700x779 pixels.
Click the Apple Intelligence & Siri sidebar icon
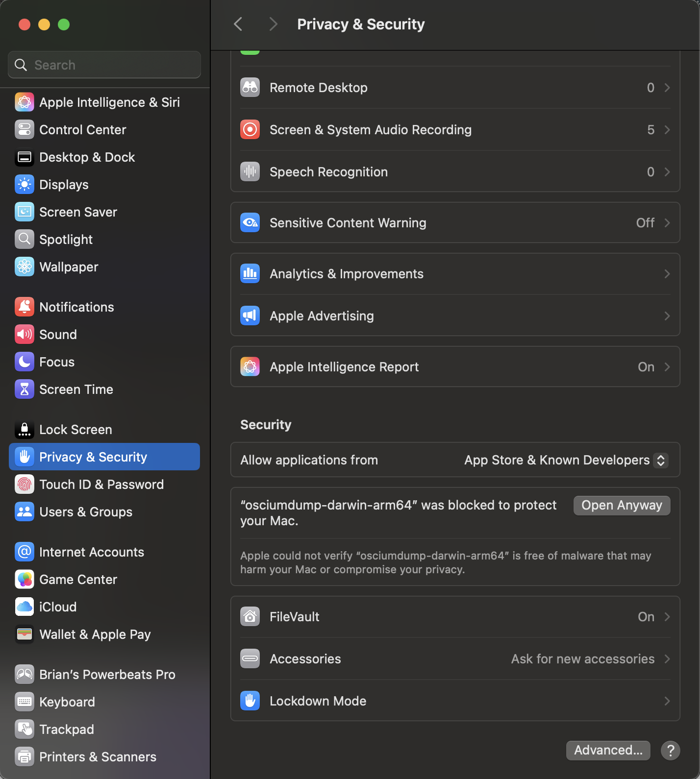[25, 102]
